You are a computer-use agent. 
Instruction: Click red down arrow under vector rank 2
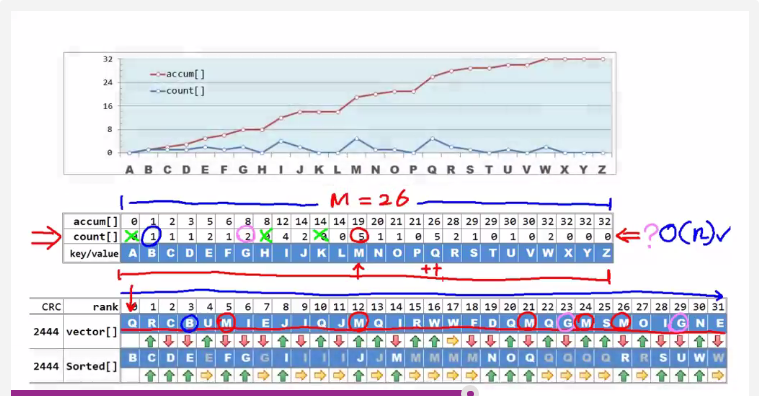tap(169, 341)
